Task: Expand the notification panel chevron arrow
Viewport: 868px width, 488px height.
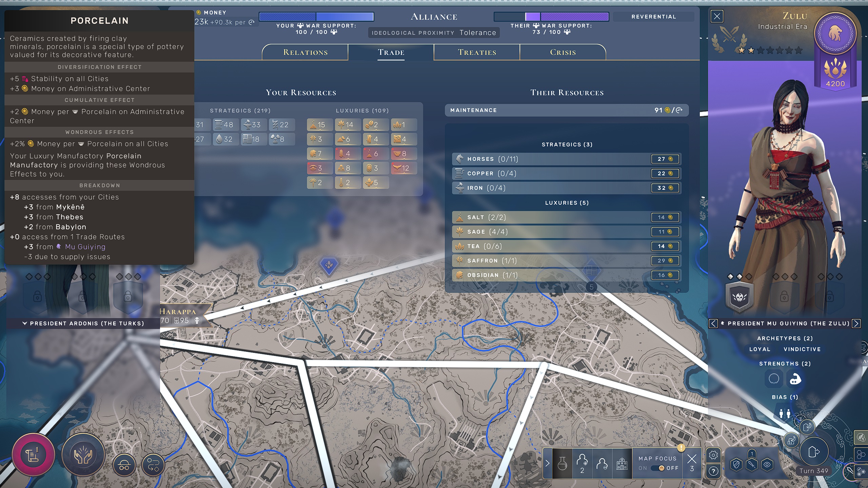Action: point(547,463)
